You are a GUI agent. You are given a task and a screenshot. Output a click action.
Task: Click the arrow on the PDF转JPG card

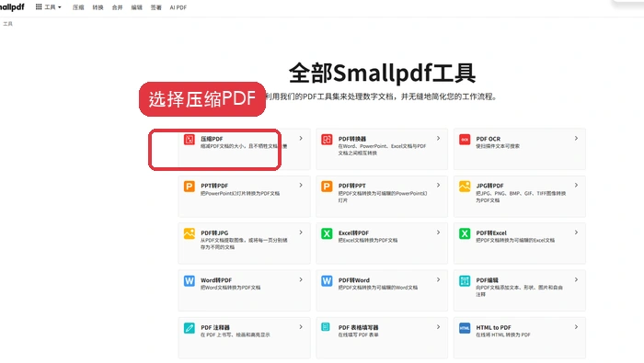pos(301,233)
